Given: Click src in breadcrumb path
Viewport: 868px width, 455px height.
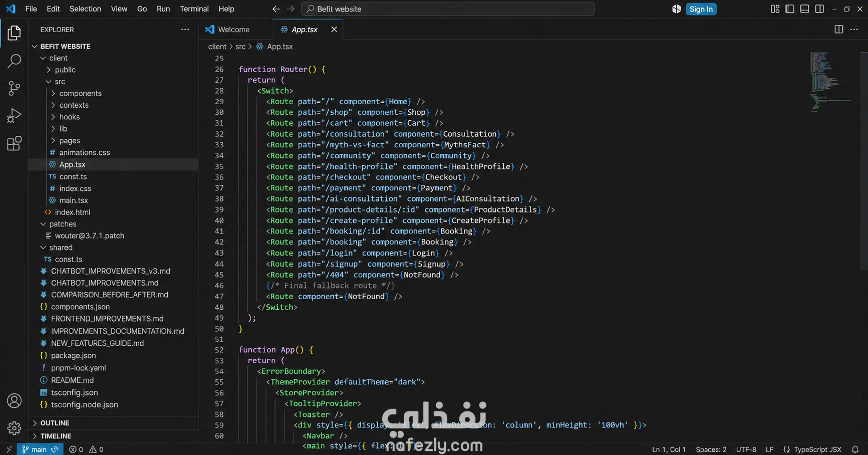Looking at the screenshot, I should [x=240, y=47].
